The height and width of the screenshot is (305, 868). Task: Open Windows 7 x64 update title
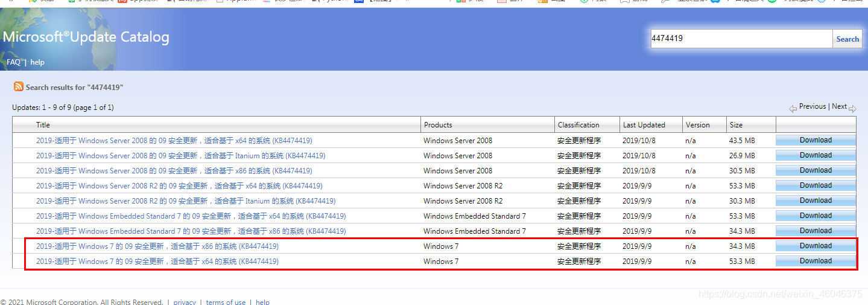coord(157,262)
